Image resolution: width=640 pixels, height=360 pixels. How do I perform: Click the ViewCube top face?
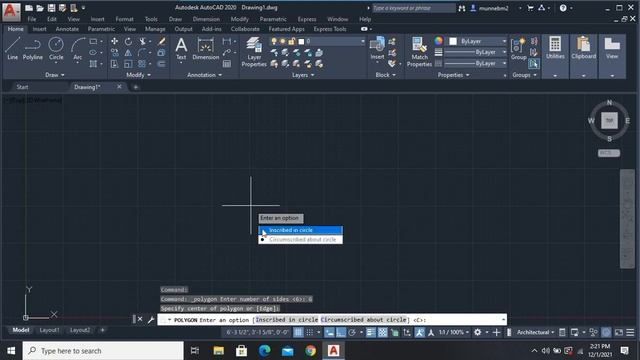coord(609,120)
